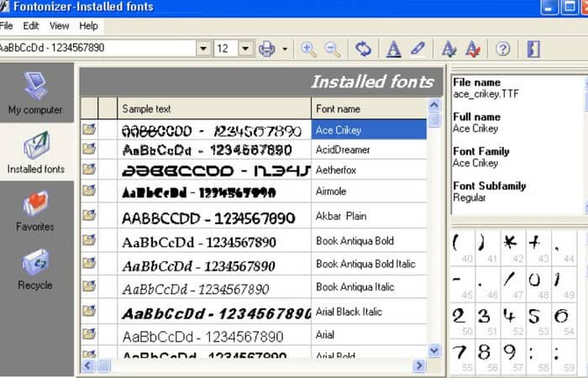The height and width of the screenshot is (378, 588).
Task: Select the Book Antiqua Bold font name
Action: (354, 241)
